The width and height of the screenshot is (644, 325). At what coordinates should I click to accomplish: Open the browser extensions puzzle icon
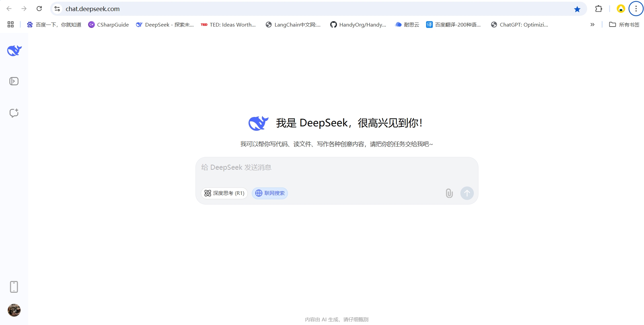pos(599,9)
